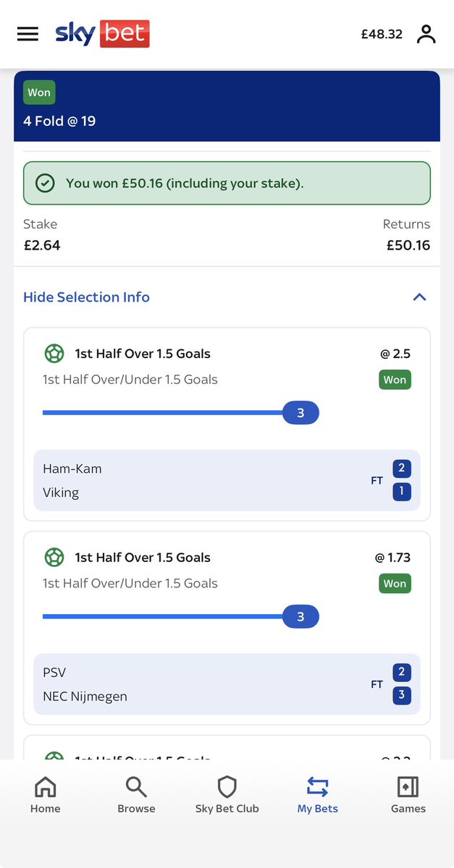454x868 pixels.
Task: Tap the £48.32 account balance
Action: point(382,34)
